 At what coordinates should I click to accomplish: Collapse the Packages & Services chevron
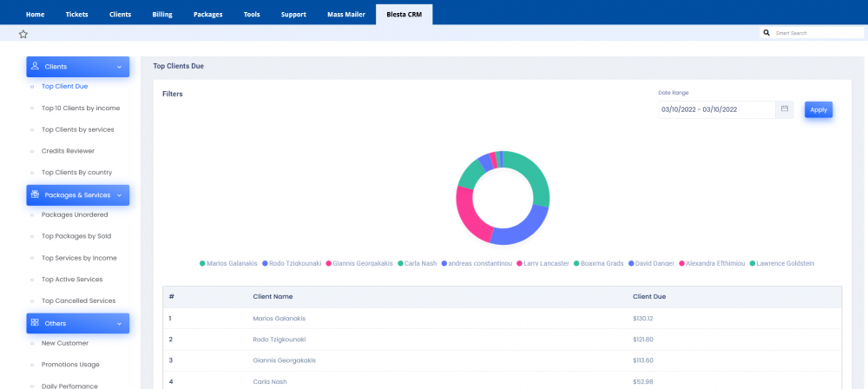click(120, 195)
